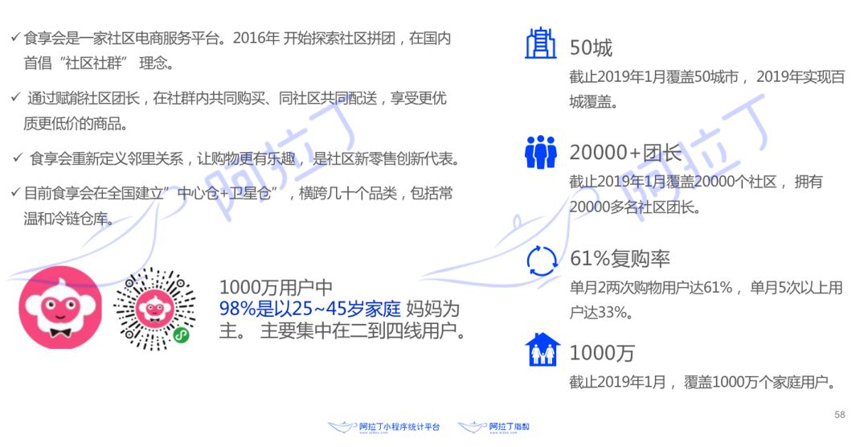Click the '20000+团长' heading

(x=625, y=153)
